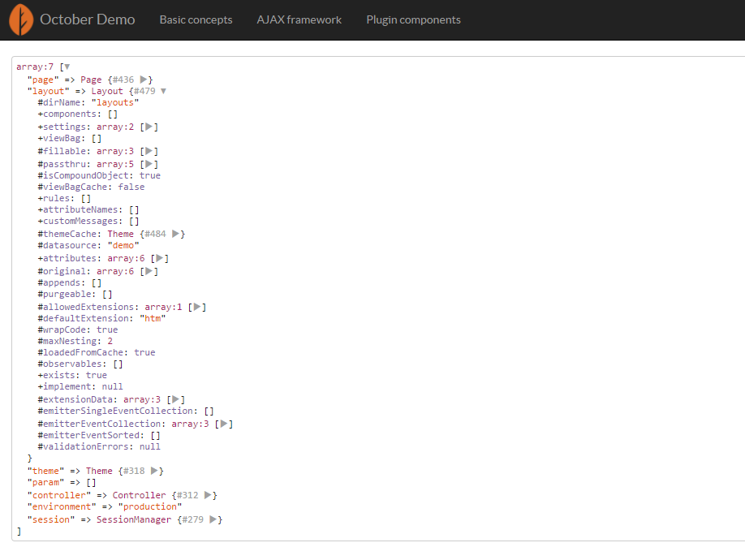Screen dimensions: 745x560
Task: Expand the #original array:6 entry
Action: tap(149, 271)
